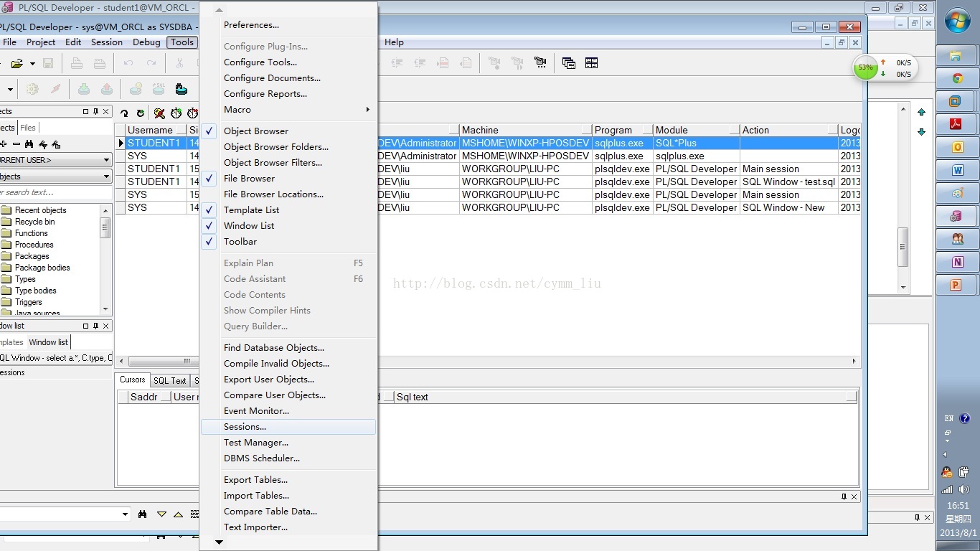Click the Window List cascading windows toolbar icon

[569, 63]
